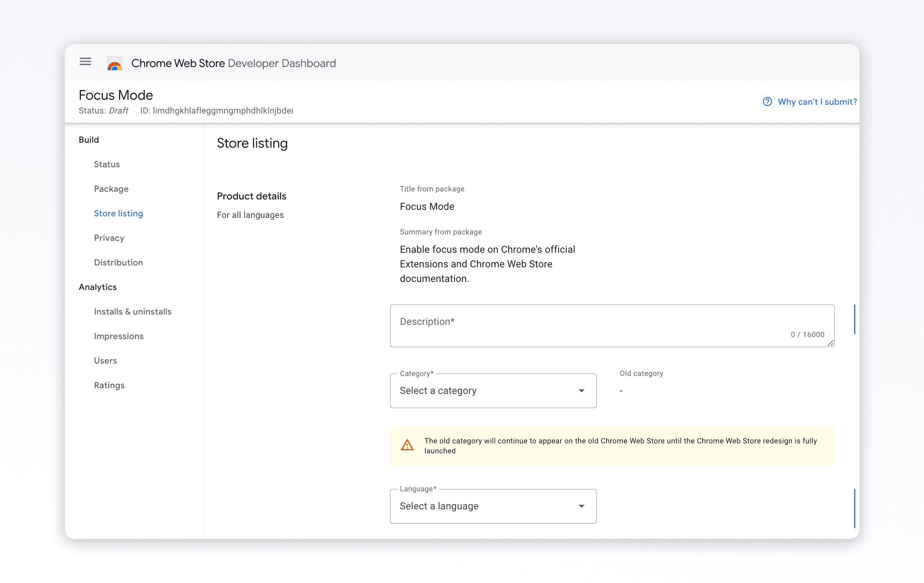Click the '0 / 16000' character counter

807,334
